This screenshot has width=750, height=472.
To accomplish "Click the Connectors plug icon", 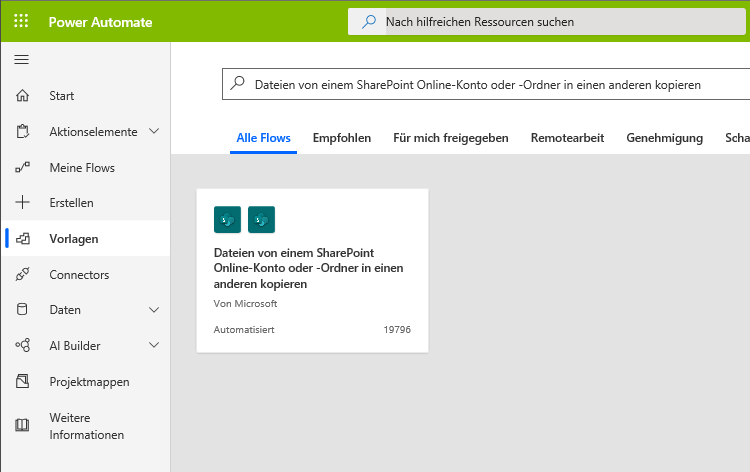I will [22, 274].
